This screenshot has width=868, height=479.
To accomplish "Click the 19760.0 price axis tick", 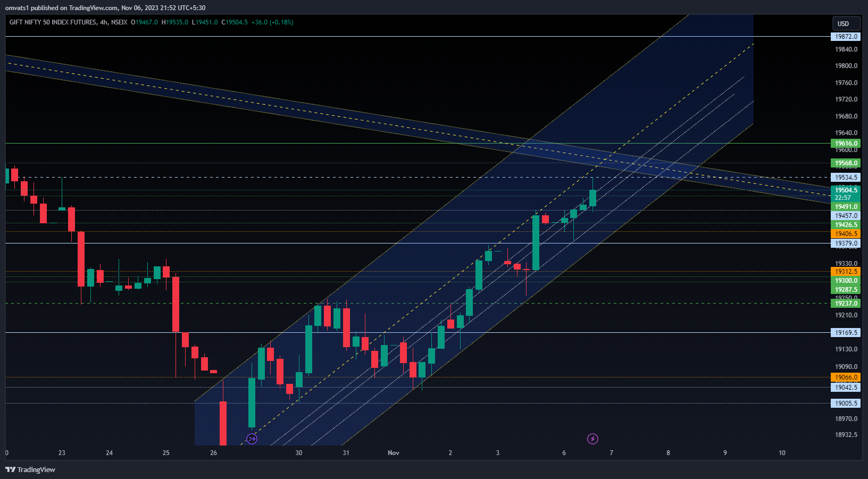I will (x=846, y=83).
